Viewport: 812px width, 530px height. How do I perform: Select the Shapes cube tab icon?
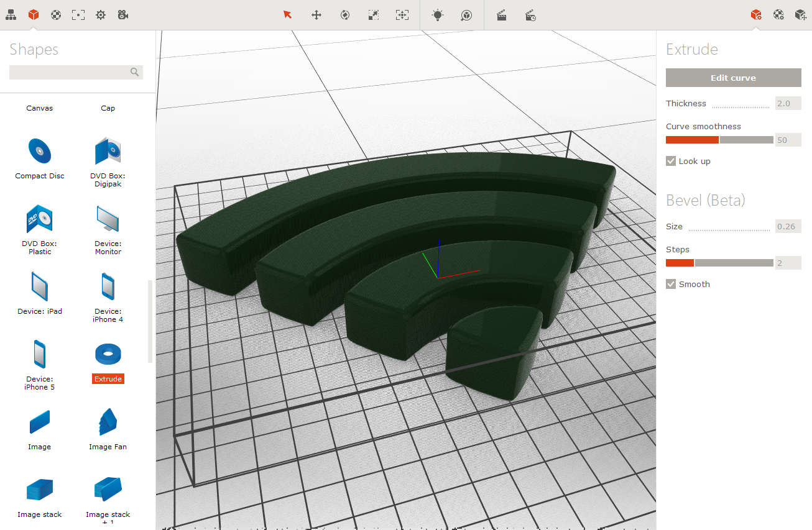[34, 14]
